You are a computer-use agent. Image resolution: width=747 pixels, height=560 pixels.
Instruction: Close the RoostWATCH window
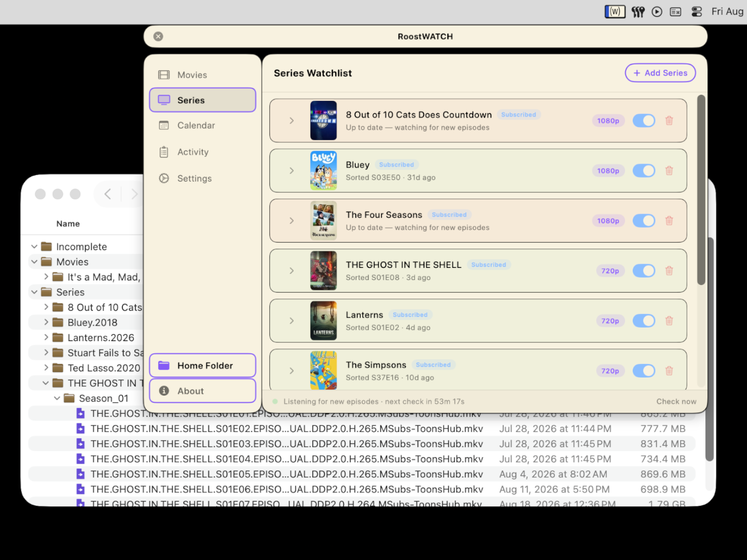click(158, 36)
